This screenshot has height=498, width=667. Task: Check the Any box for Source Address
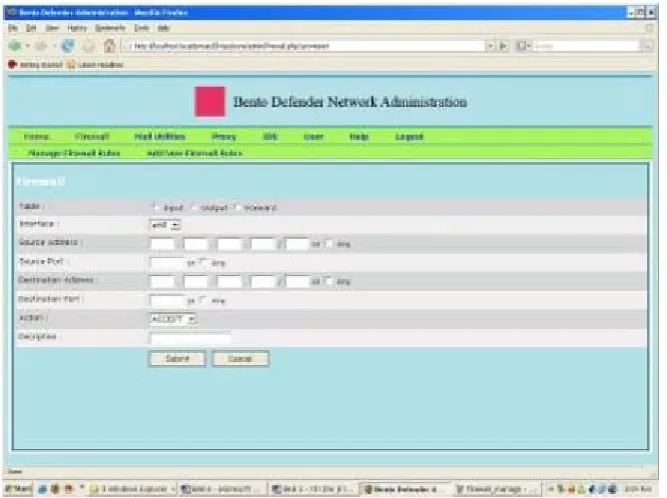click(x=328, y=244)
